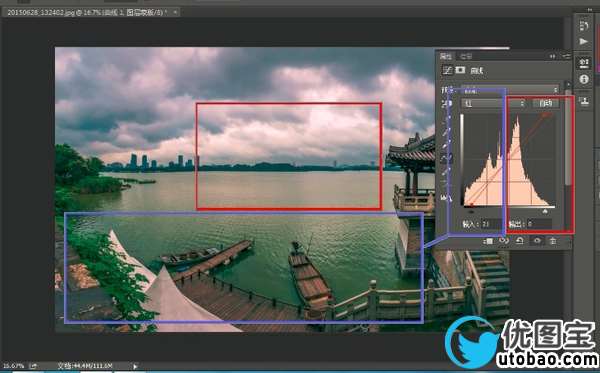Select the edit-points curve tool
Screen dimensions: 600x373
[446, 158]
